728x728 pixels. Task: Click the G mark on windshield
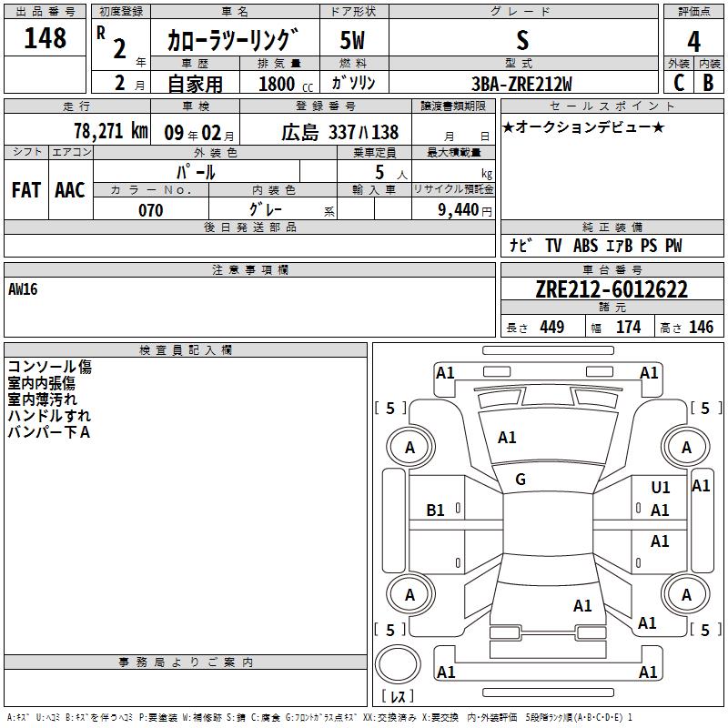click(521, 480)
